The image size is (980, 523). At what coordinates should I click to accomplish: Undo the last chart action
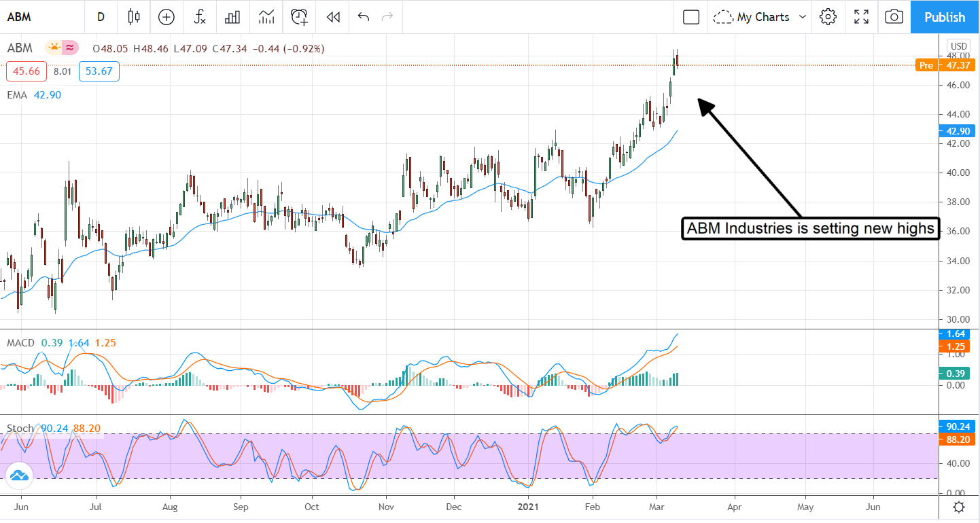point(364,17)
